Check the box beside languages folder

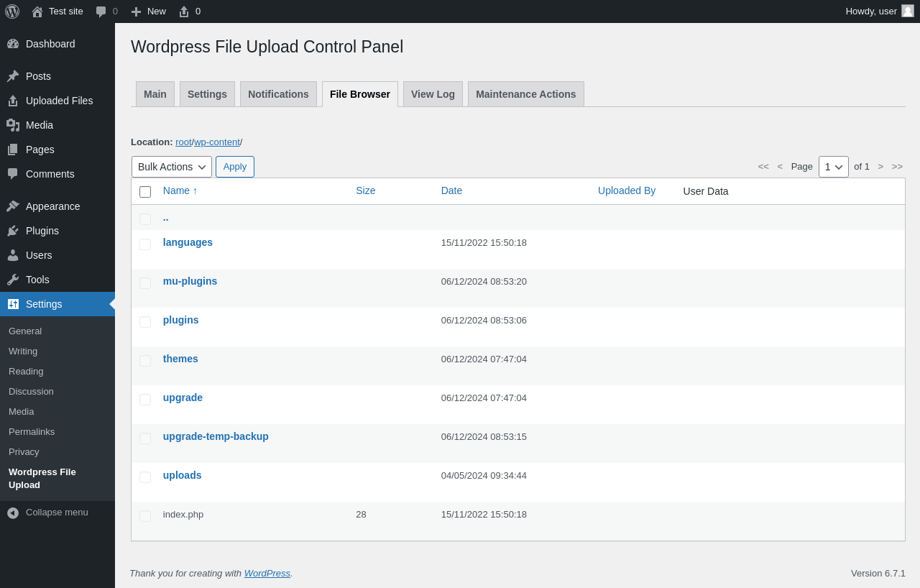[x=145, y=244]
